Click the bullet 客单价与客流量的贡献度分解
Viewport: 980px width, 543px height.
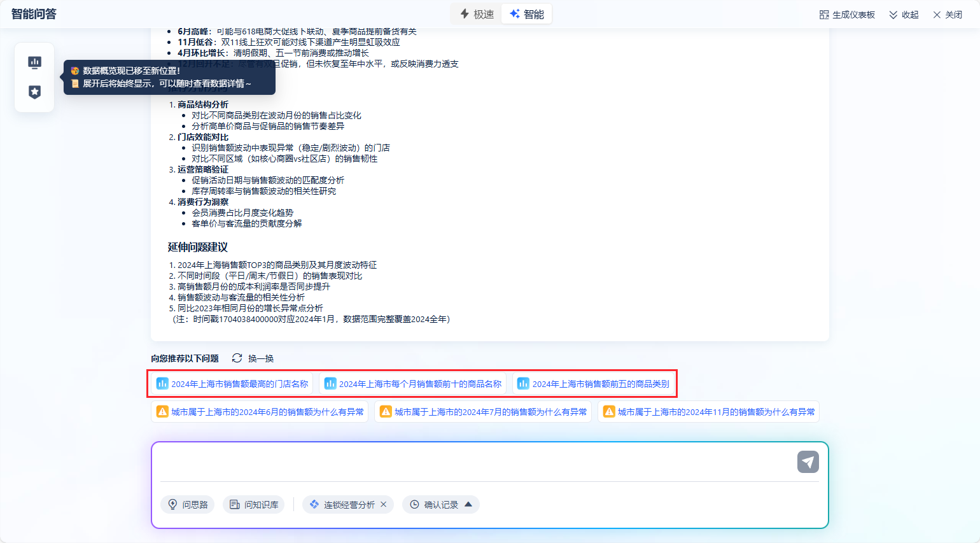(247, 223)
